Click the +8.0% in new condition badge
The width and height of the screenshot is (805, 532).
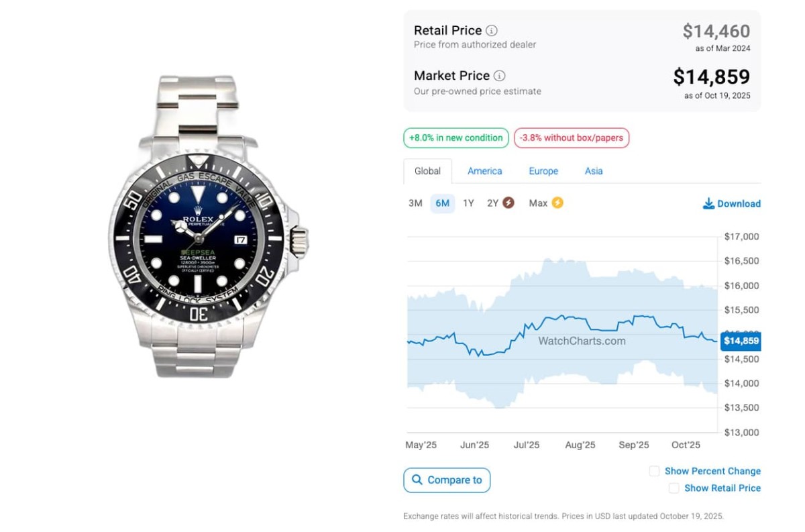pos(455,138)
